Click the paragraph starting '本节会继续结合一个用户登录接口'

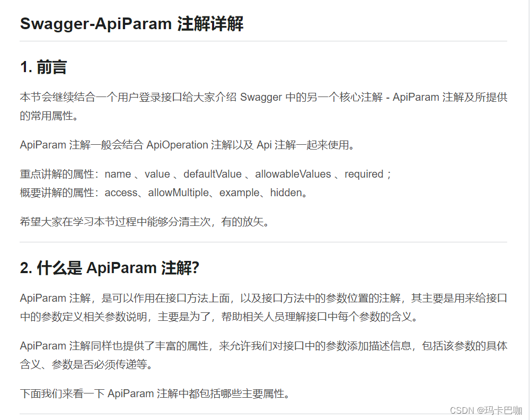(263, 107)
